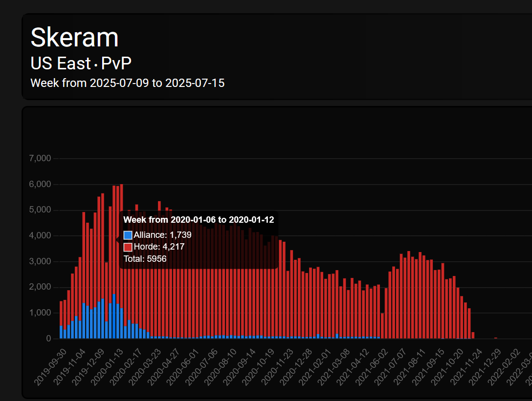Image resolution: width=532 pixels, height=401 pixels.
Task: Click the 2021-10-20 x-axis date label
Action: [x=447, y=367]
